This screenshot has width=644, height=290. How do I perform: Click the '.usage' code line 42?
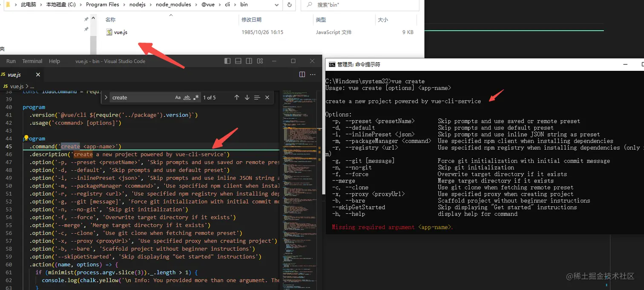75,123
